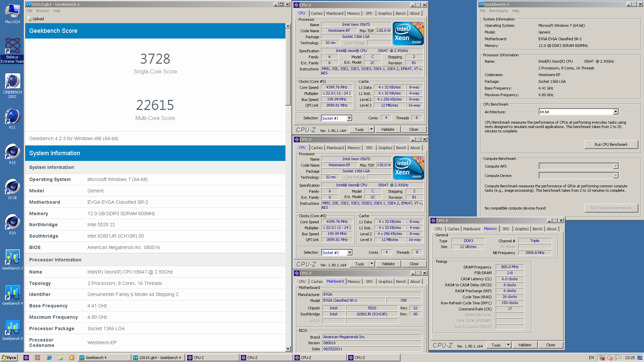Click Close in Socket #2 CPU-Z window

414,264
